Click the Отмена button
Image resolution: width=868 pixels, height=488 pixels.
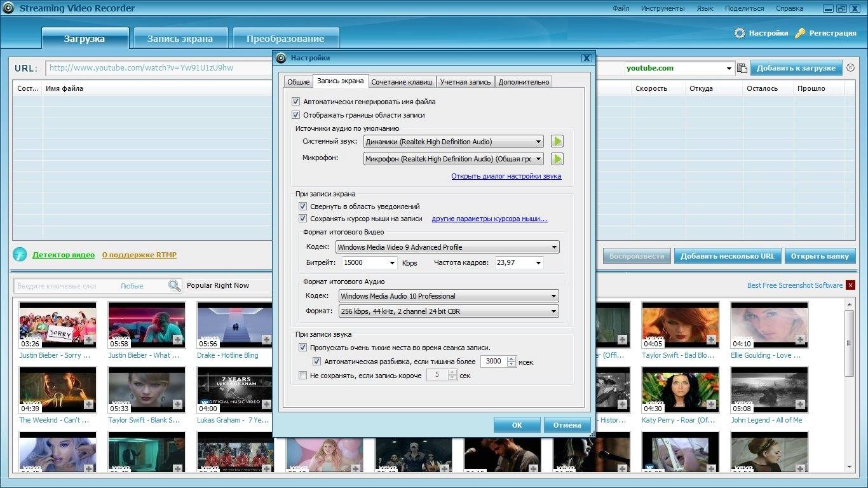pos(567,425)
